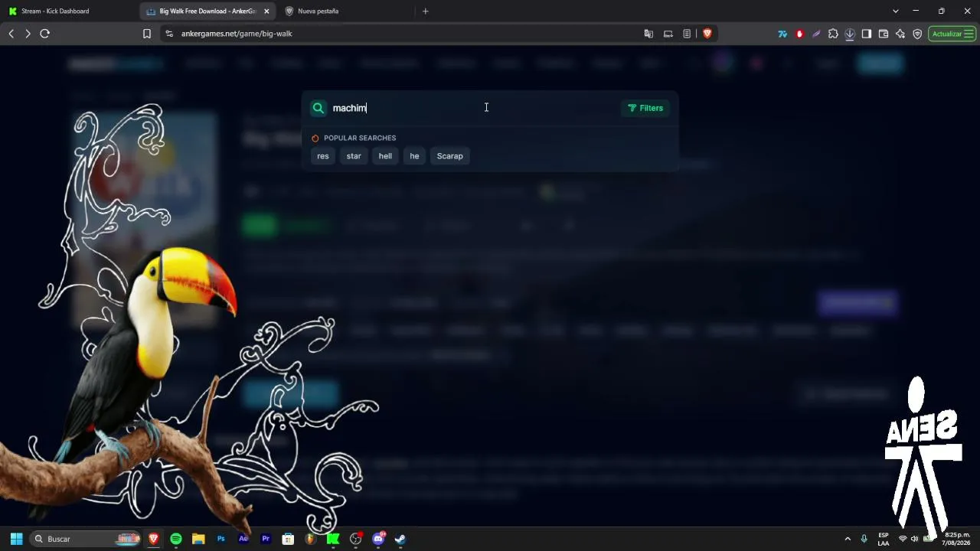Switch to the Nueva pestaña tab
This screenshot has height=551, width=980.
tap(345, 11)
